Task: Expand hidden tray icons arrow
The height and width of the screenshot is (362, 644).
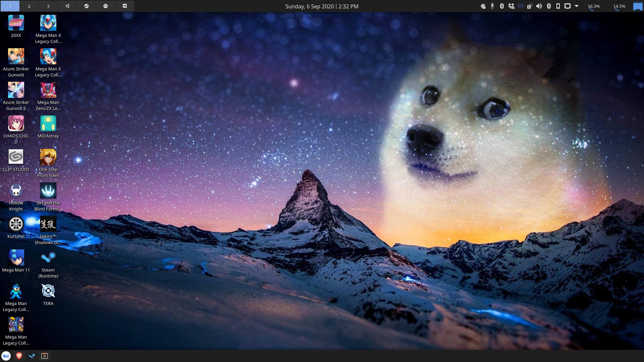Action: click(x=577, y=6)
